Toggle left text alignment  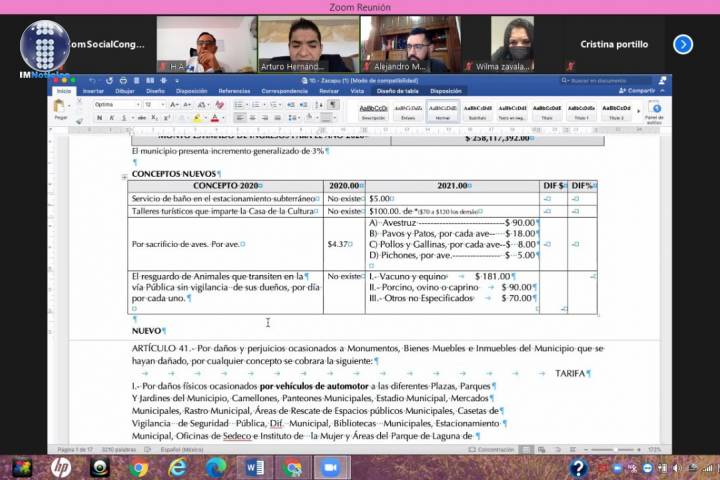point(240,118)
